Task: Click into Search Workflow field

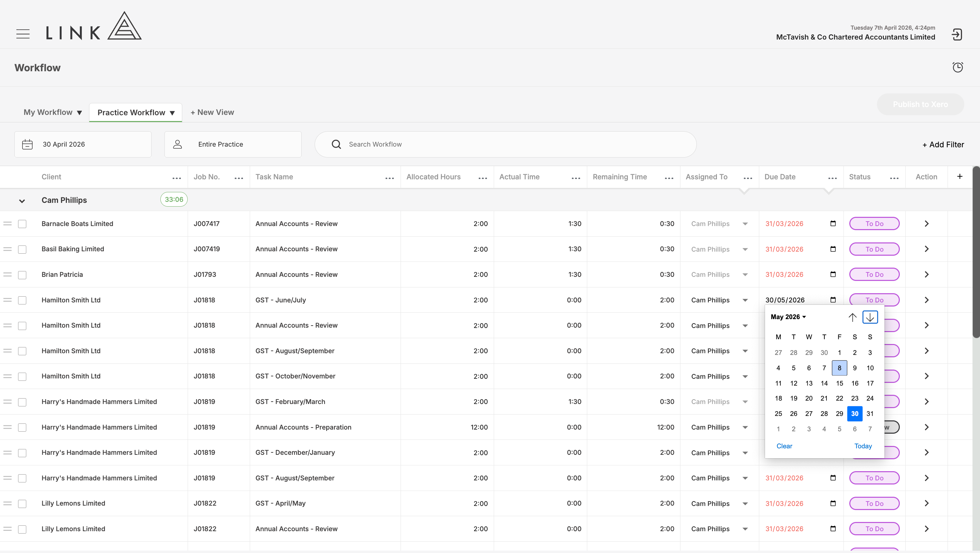Action: tap(506, 145)
